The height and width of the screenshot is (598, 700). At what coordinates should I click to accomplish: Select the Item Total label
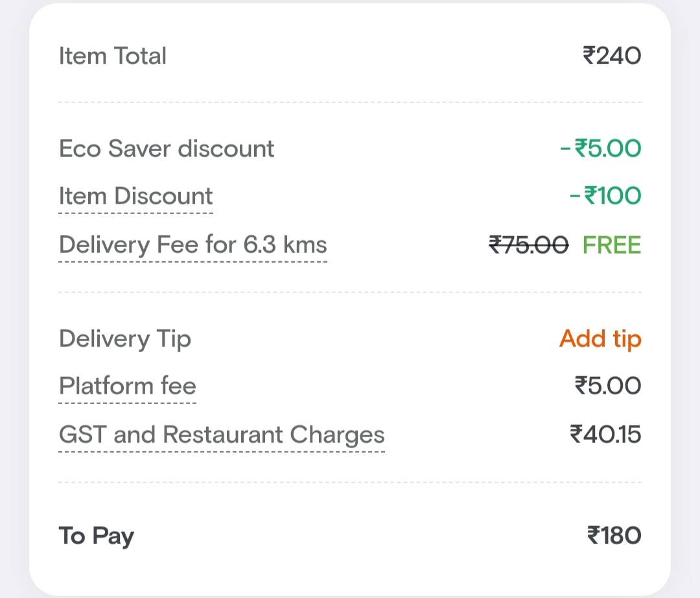(113, 56)
